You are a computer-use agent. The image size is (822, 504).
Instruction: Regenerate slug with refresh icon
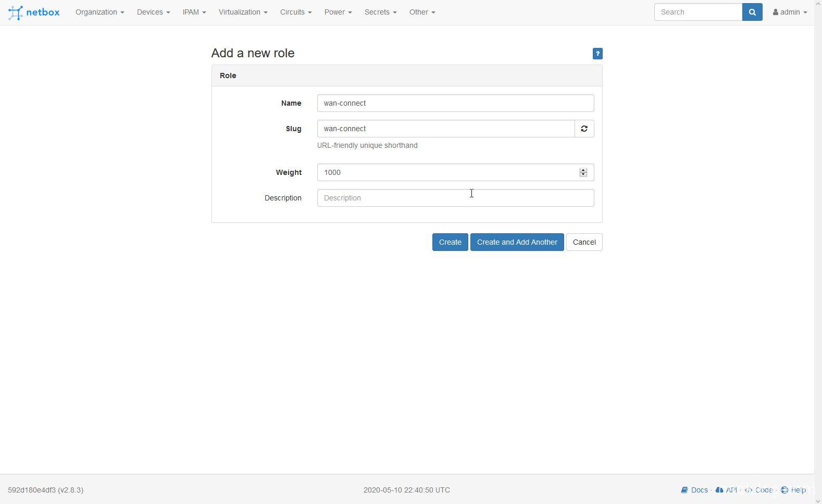(584, 129)
